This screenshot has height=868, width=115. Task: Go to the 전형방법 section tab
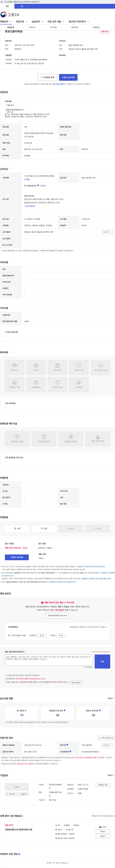[96, 27]
